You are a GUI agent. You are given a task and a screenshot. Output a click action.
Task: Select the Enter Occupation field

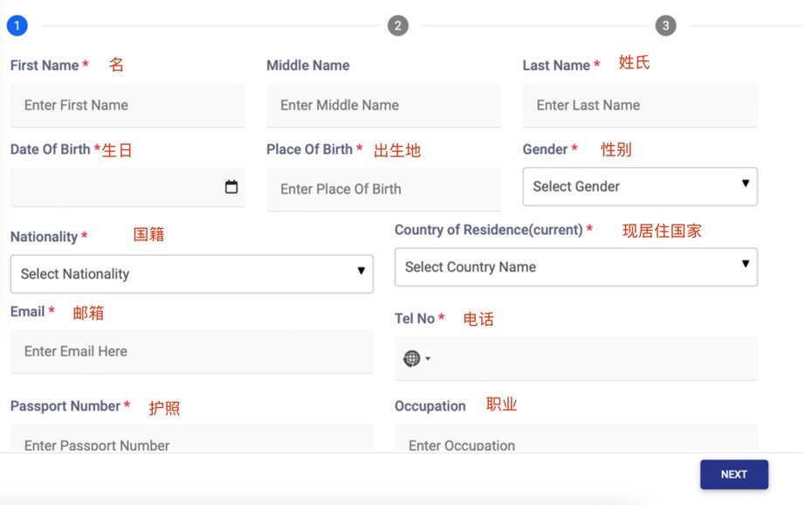point(575,441)
